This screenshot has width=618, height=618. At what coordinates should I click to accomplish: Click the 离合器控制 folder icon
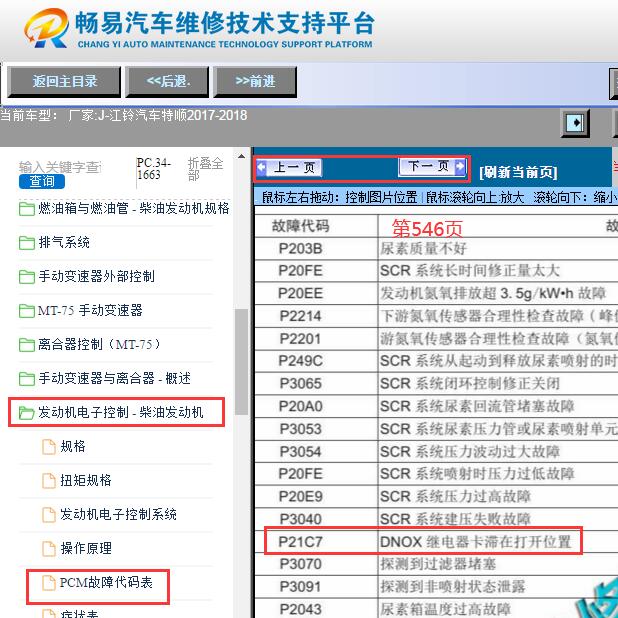click(x=26, y=345)
